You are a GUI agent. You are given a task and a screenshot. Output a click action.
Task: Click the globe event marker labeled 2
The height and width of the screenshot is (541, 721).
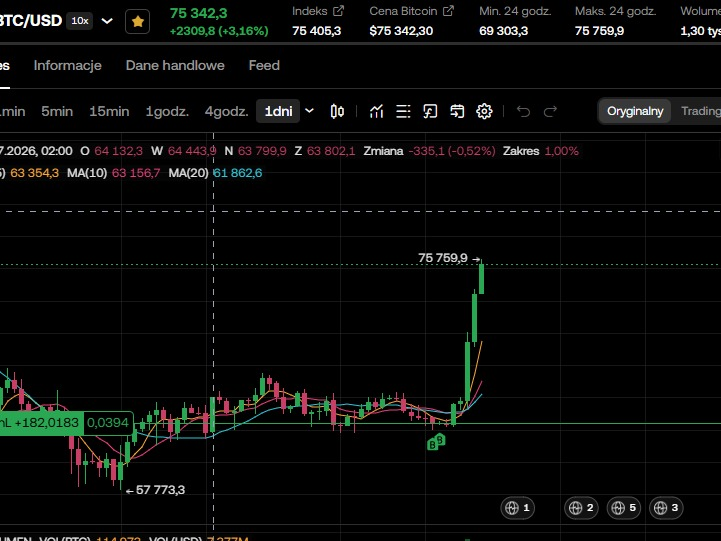tap(581, 508)
